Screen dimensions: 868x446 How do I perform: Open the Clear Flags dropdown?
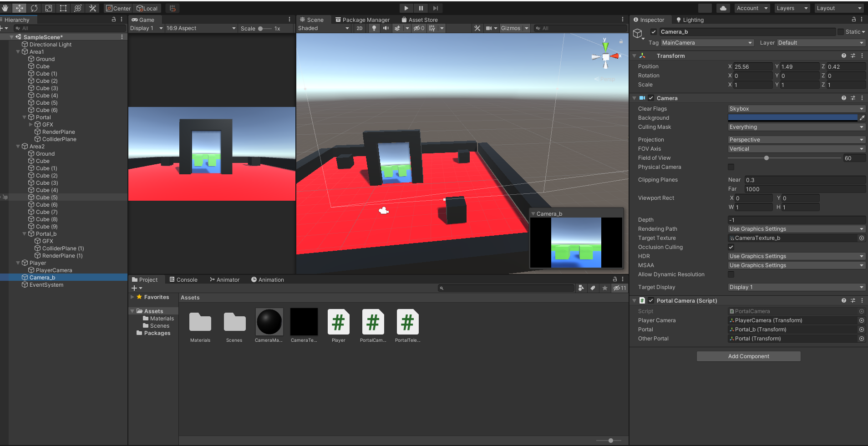(x=796, y=108)
